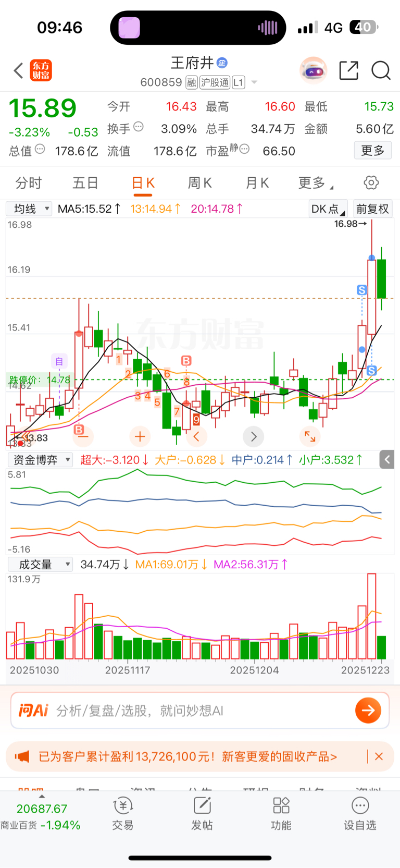Click the 更多 button in quote panel
The width and height of the screenshot is (400, 868).
pos(372,151)
